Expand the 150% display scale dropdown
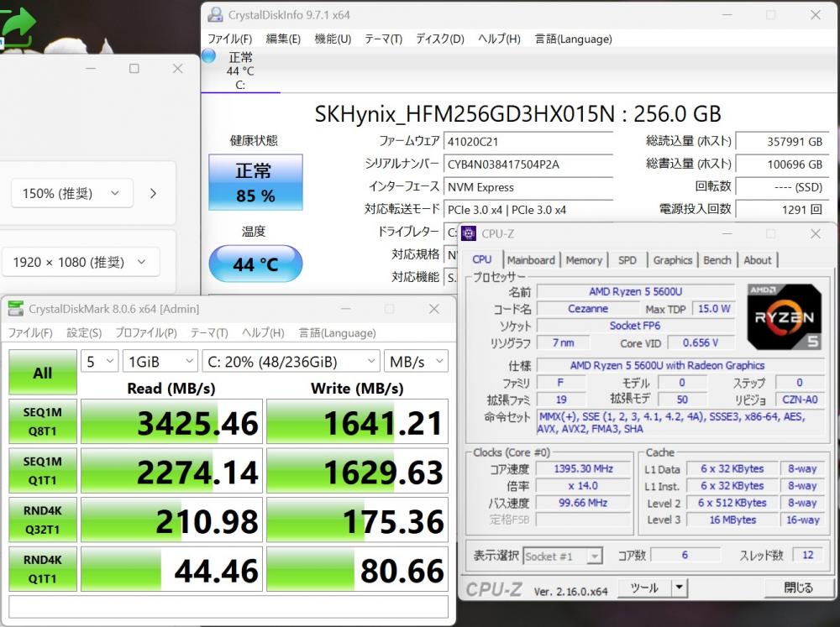 coord(71,194)
